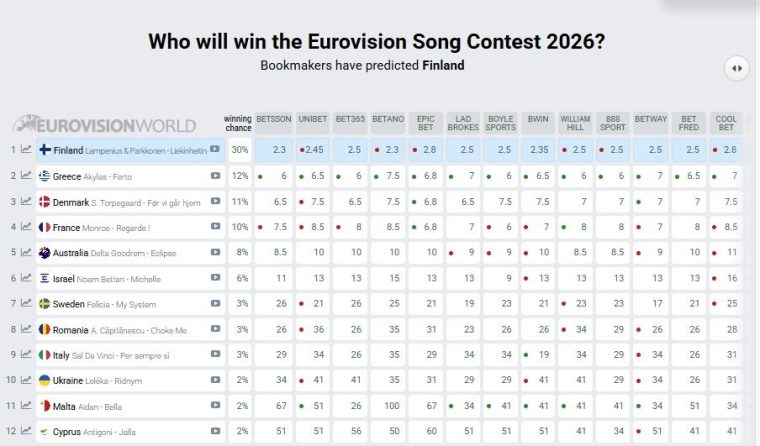Play the video for France's entry
760x446 pixels.
pyautogui.click(x=215, y=227)
